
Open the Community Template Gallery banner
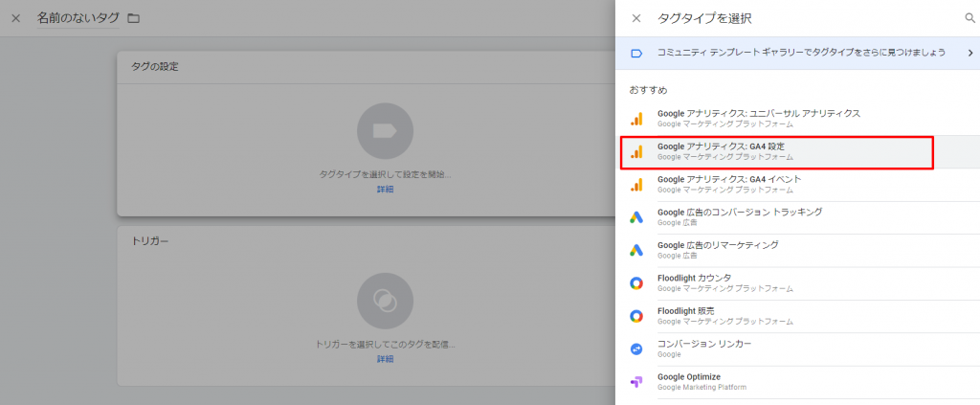click(x=797, y=53)
